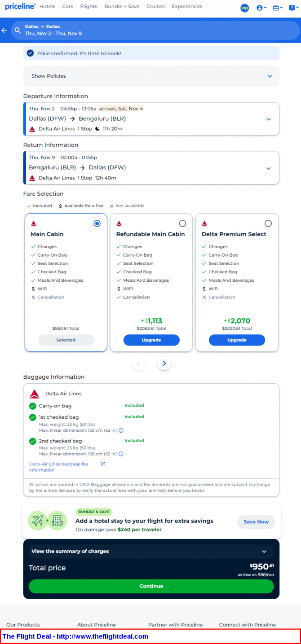The image size is (301, 644).
Task: Open the Hotels menu item
Action: point(48,7)
